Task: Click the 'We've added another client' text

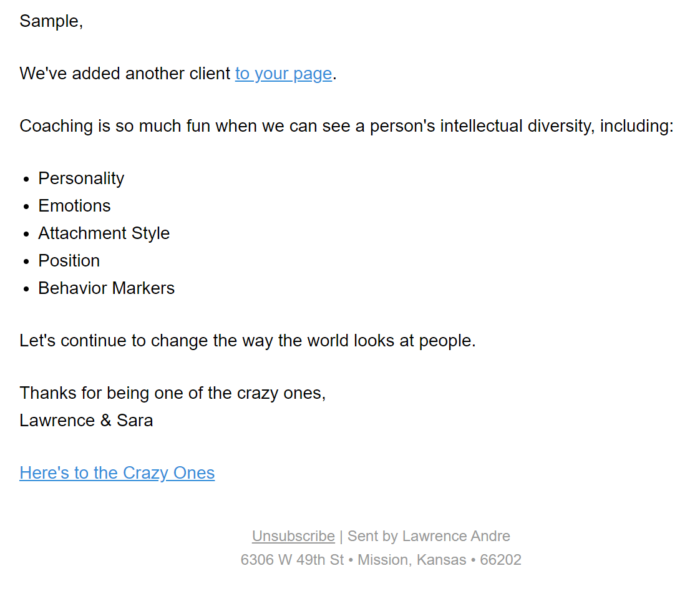Action: point(125,74)
